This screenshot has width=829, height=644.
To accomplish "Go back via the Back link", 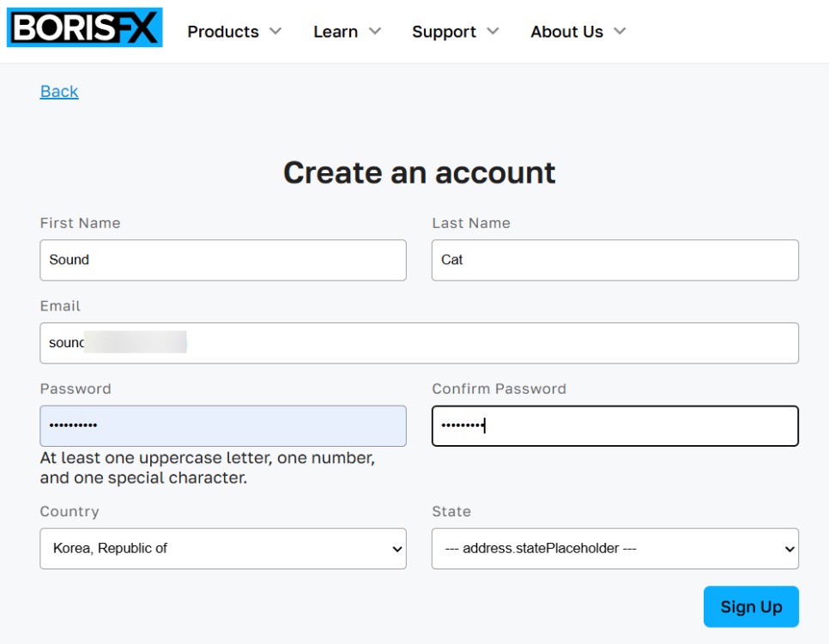I will coord(59,92).
